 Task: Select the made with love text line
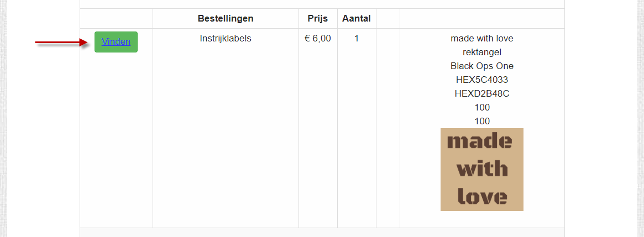(482, 39)
